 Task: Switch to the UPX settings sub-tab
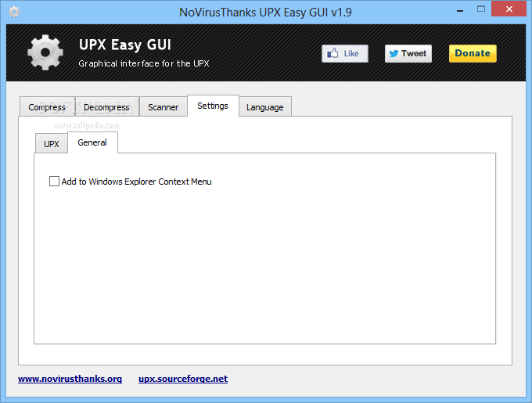(52, 144)
